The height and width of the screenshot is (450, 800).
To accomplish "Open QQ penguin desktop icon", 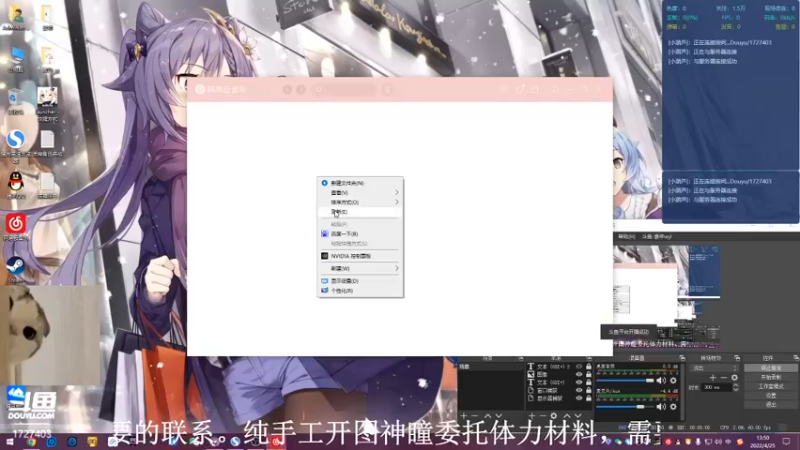I will point(16,185).
